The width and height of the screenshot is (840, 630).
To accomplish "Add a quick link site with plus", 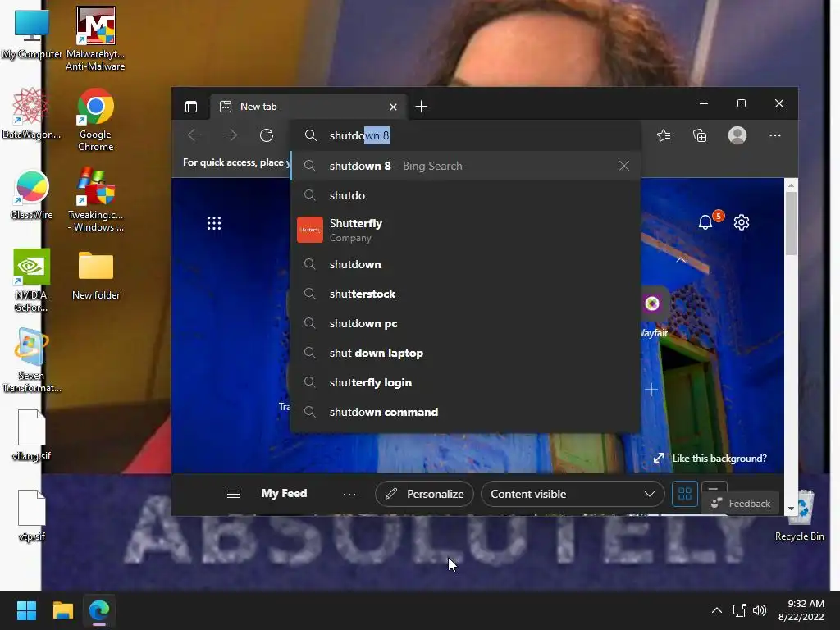I will point(651,390).
